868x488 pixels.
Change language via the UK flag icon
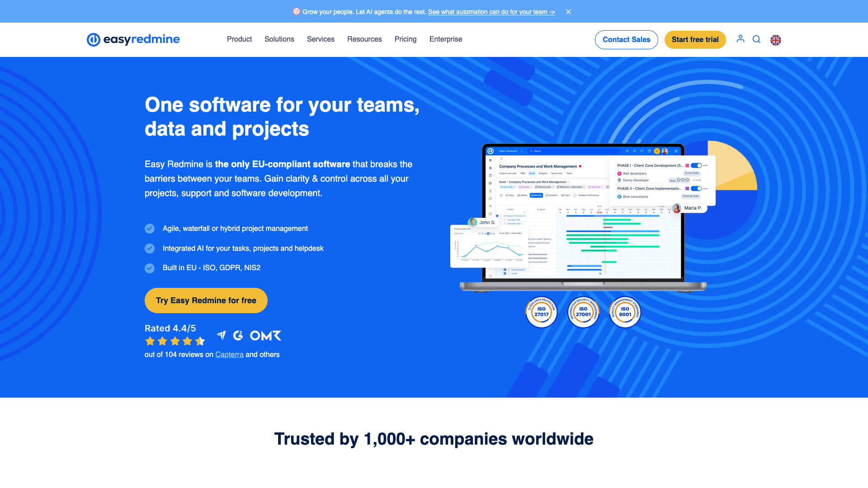776,40
